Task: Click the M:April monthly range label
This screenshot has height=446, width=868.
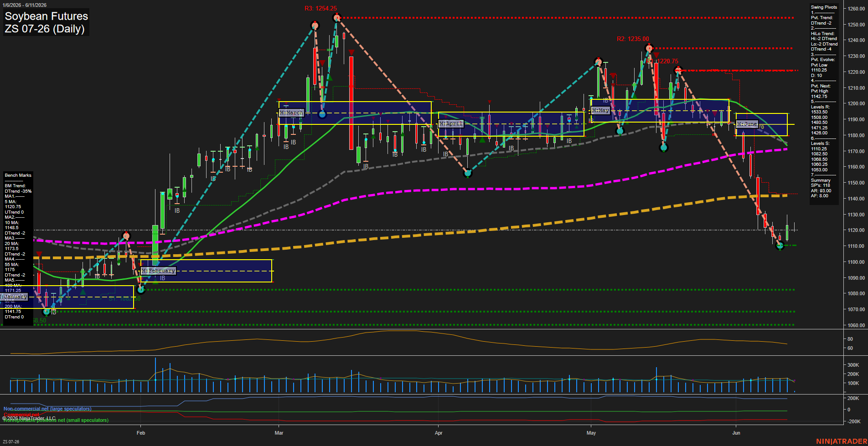Action: click(x=451, y=123)
